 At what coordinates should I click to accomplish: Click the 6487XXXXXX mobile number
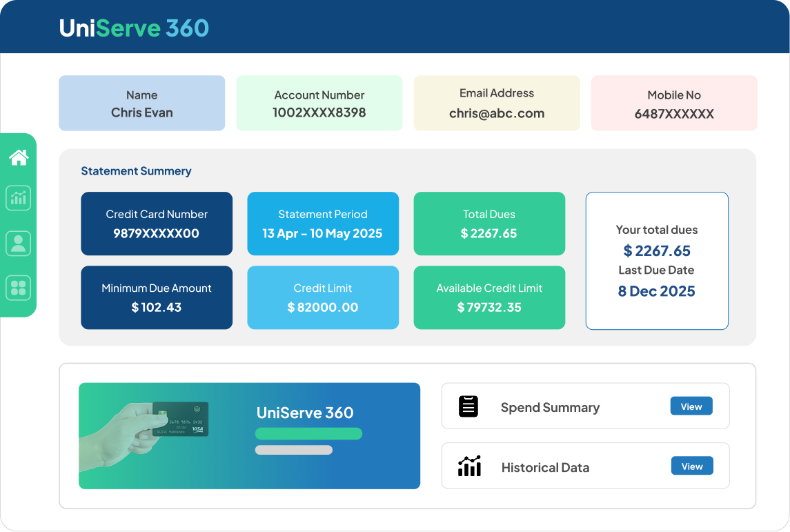tap(674, 114)
